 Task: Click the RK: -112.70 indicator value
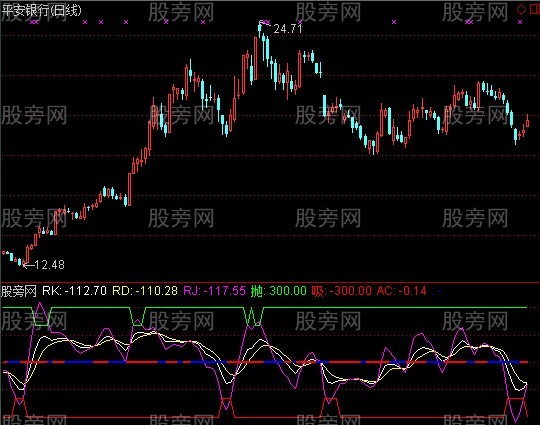point(74,291)
